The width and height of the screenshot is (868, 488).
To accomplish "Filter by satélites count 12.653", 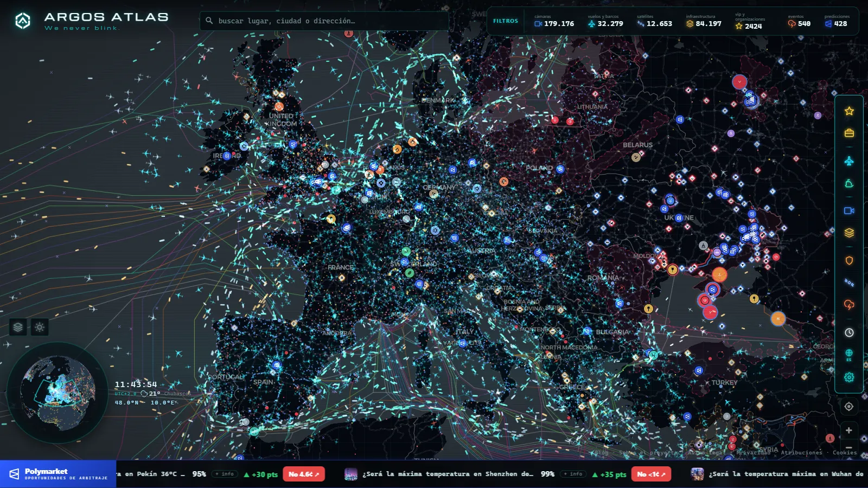I will coord(654,21).
